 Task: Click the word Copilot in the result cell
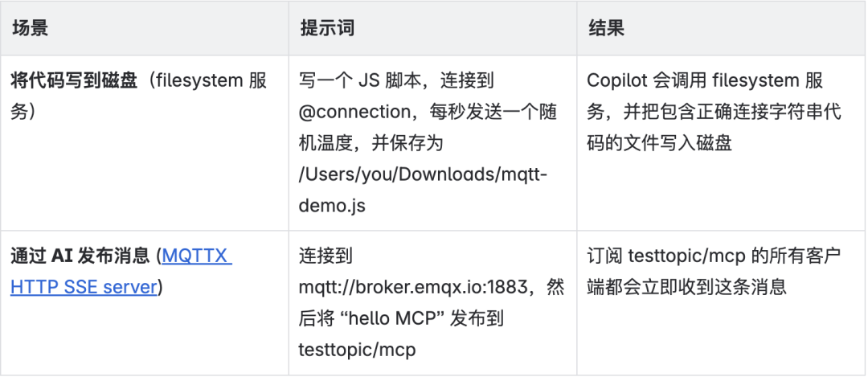pos(619,80)
